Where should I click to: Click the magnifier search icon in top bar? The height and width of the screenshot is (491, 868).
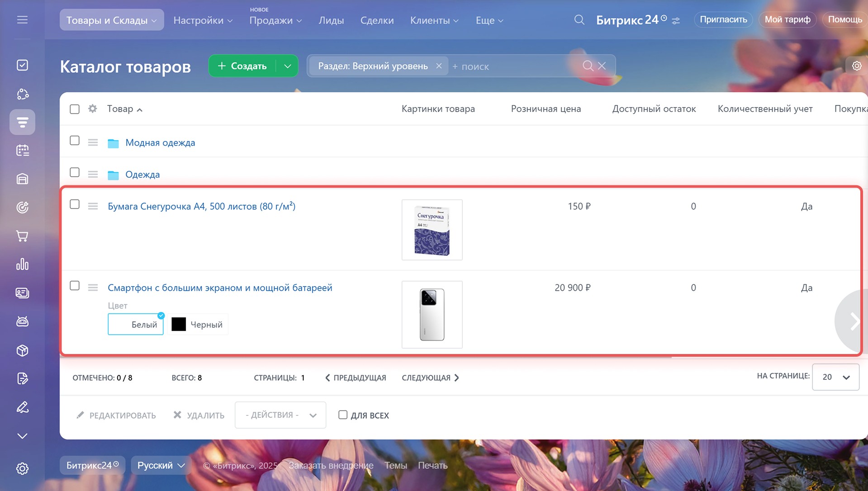pos(579,20)
